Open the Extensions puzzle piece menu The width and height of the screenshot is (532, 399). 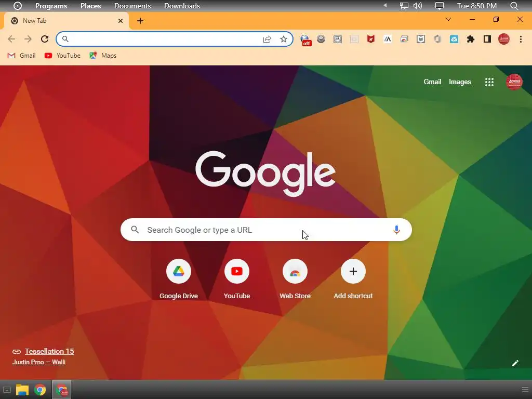pyautogui.click(x=471, y=39)
